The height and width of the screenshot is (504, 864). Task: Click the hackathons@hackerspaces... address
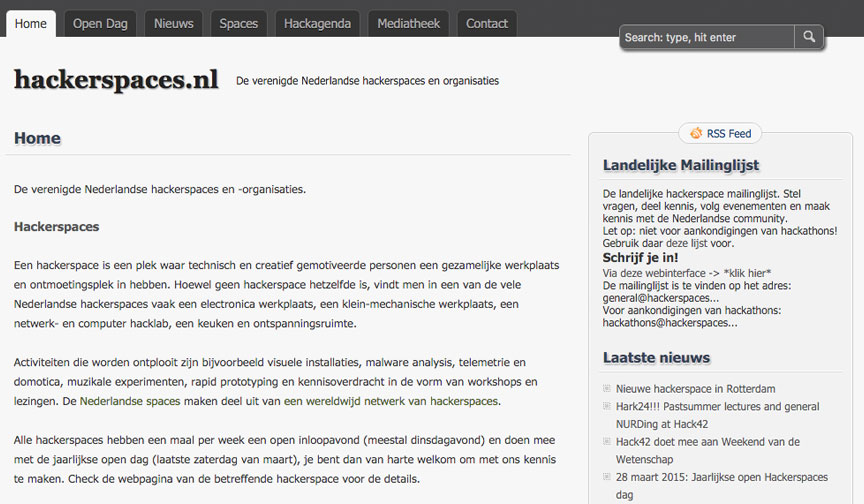[x=670, y=323]
